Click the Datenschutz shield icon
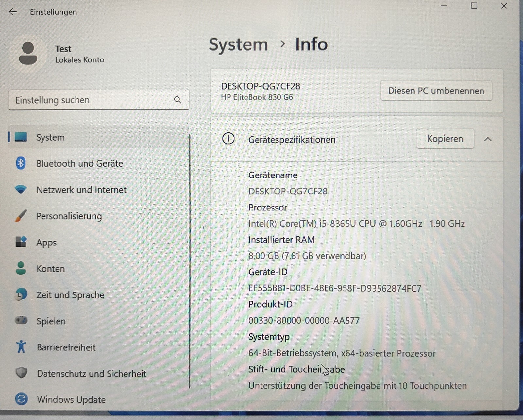The image size is (523, 420). click(x=22, y=373)
